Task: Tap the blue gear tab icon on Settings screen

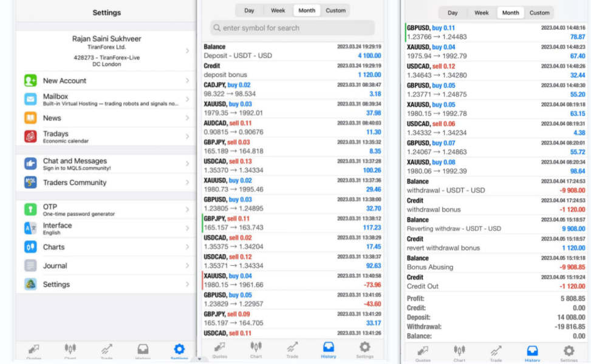Action: click(x=179, y=349)
